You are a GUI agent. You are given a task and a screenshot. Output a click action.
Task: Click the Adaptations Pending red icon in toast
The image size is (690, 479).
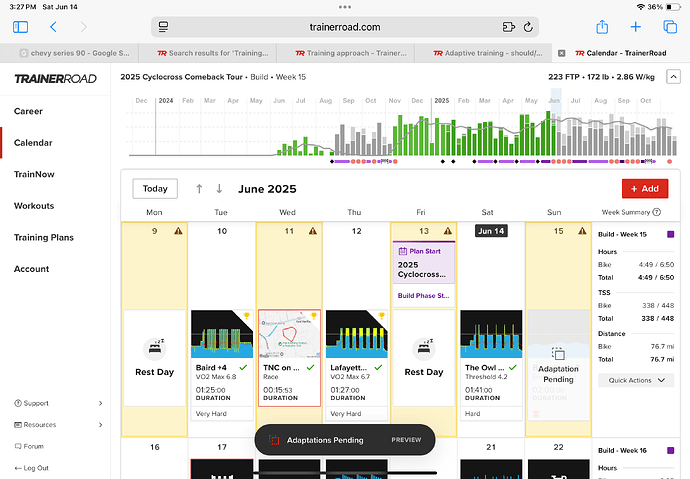point(274,440)
